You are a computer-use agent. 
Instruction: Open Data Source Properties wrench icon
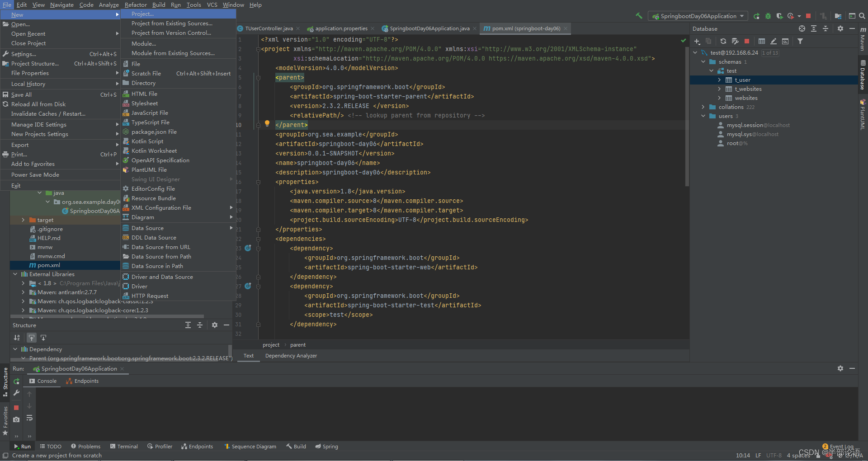coord(735,41)
